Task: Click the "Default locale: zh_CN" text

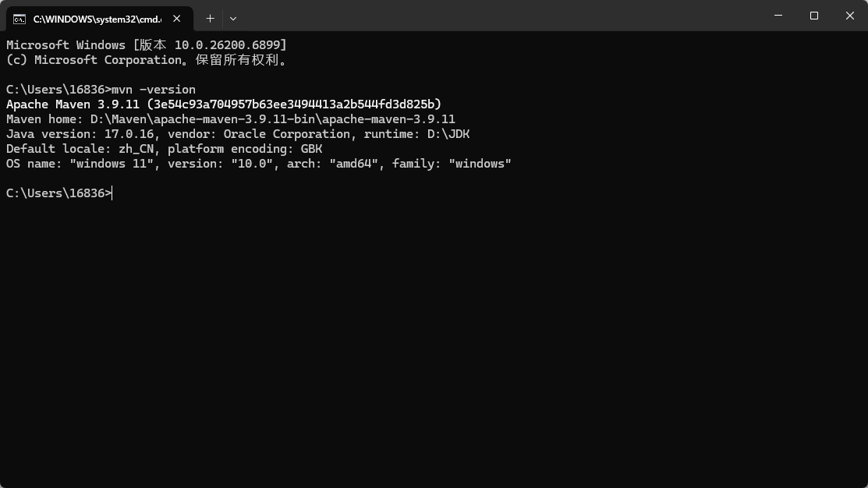Action: click(80, 149)
